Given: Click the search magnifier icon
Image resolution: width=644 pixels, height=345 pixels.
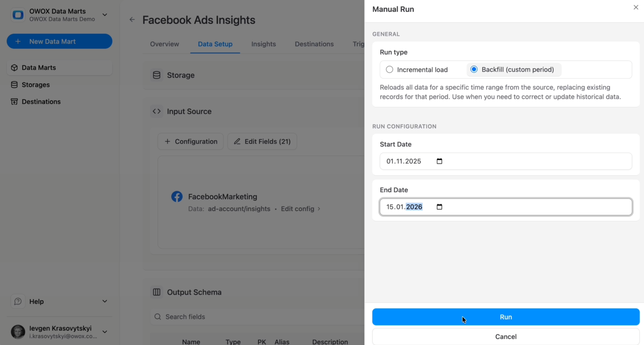Looking at the screenshot, I should pos(158,317).
